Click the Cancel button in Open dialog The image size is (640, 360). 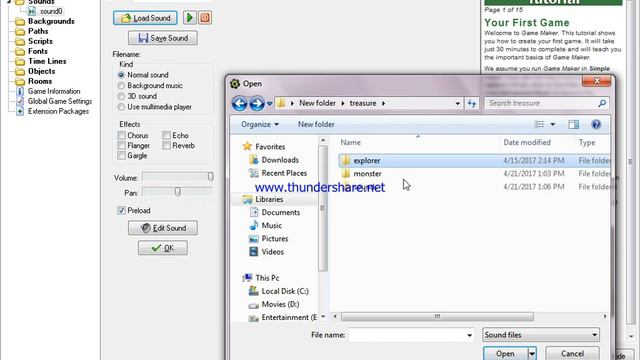(572, 353)
